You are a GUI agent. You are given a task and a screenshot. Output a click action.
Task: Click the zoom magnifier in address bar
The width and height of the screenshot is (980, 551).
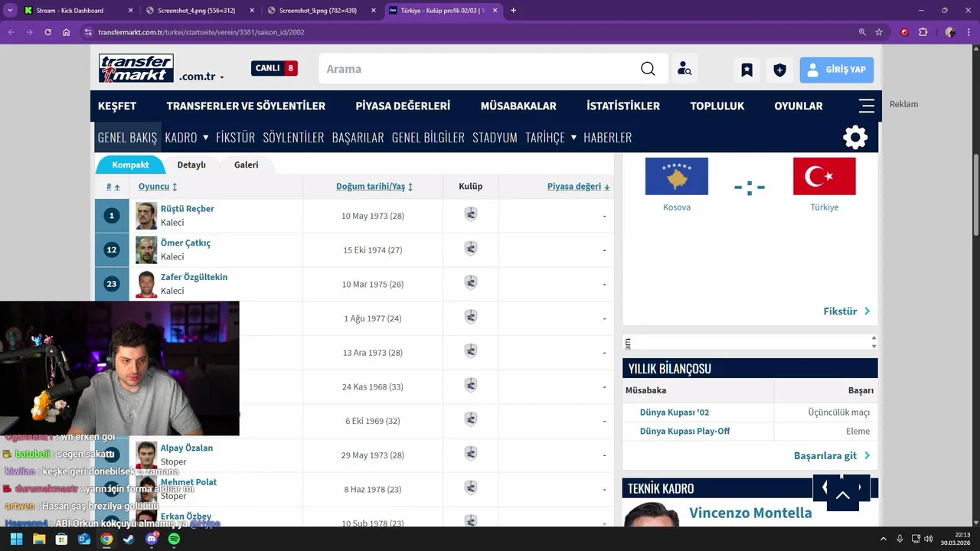[x=862, y=32]
